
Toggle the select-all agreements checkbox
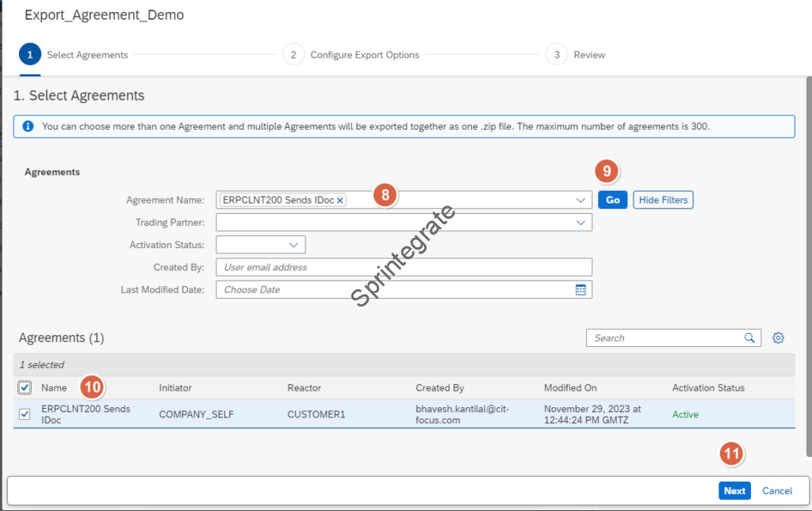[x=25, y=388]
